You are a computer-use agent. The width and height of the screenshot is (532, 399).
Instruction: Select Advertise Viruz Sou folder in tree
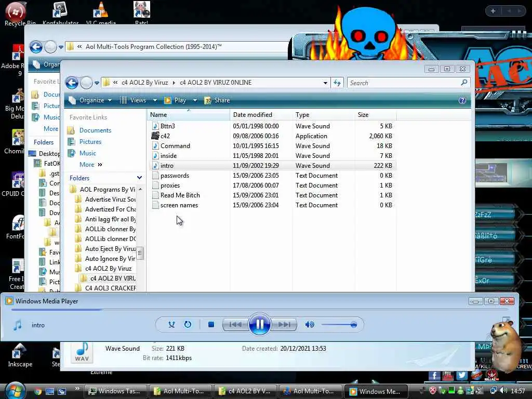point(110,199)
